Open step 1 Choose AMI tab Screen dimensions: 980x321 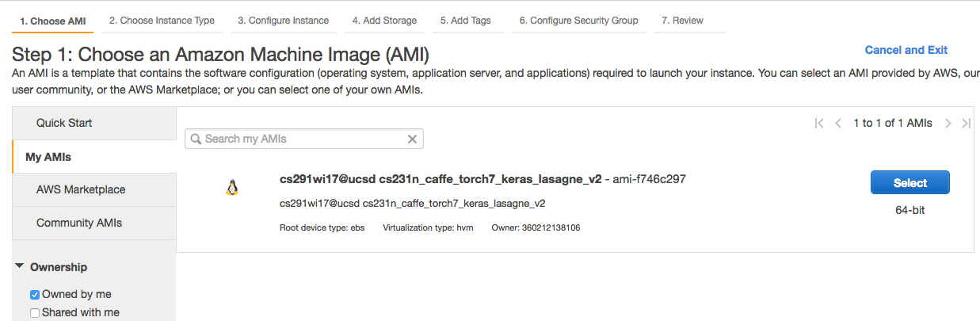53,21
